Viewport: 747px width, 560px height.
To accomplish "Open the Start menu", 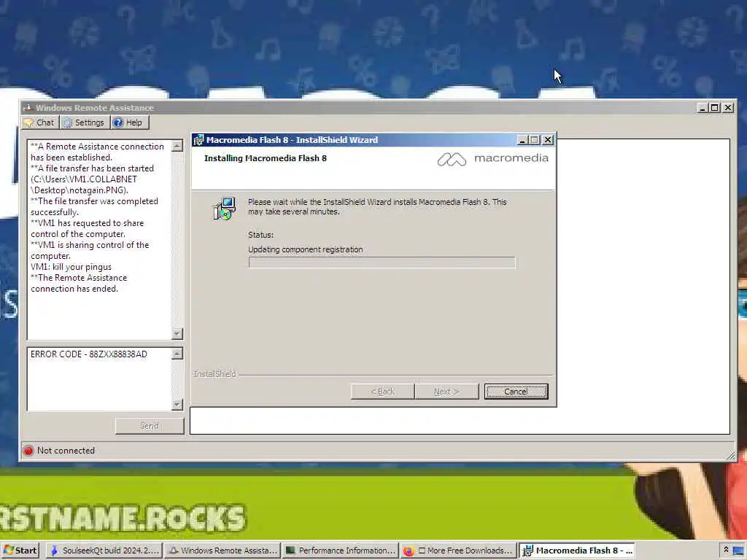I will pyautogui.click(x=20, y=551).
